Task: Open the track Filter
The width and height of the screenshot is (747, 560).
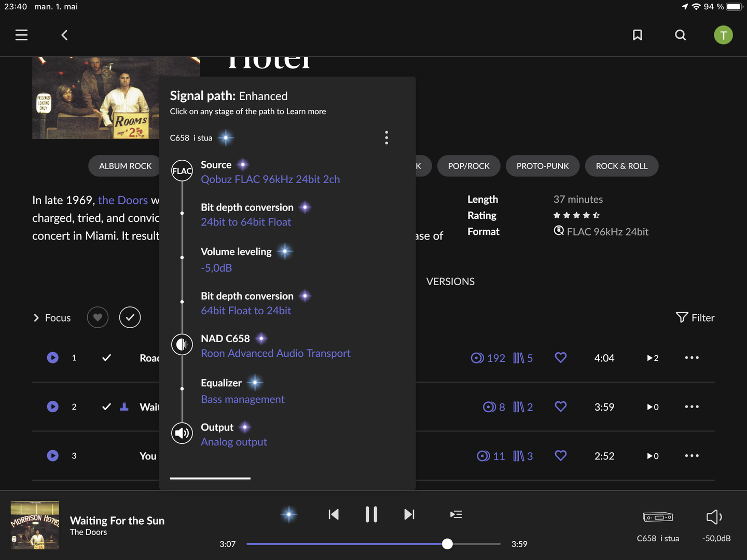Action: (695, 317)
